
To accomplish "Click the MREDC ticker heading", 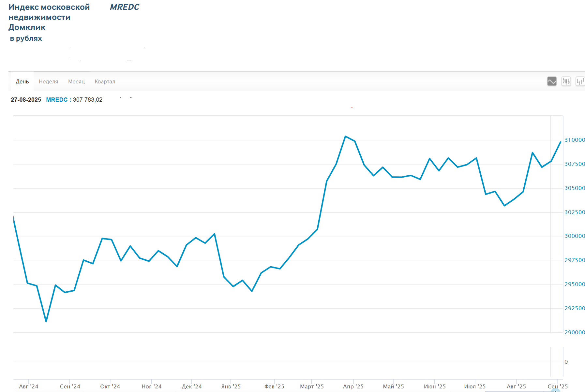I will (x=125, y=7).
